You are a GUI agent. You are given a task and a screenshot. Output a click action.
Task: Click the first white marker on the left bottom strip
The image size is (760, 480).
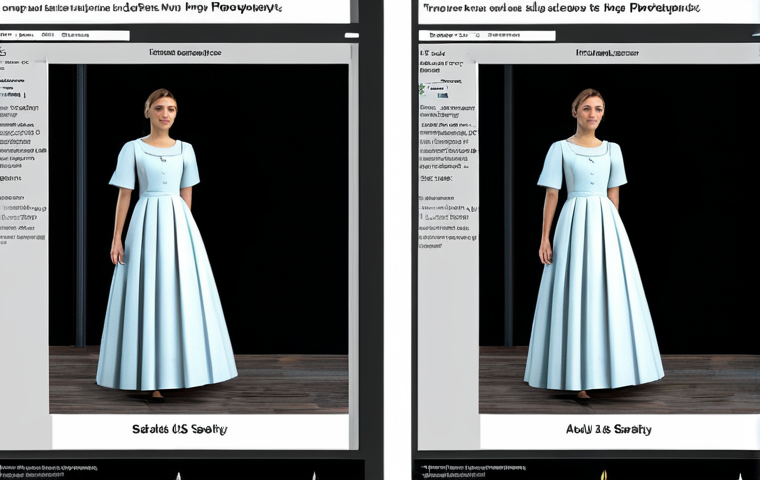[x=176, y=475]
